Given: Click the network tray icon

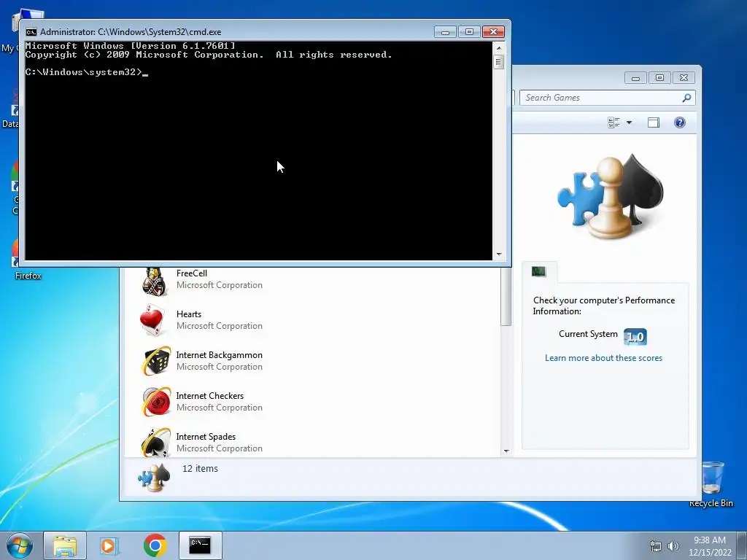Looking at the screenshot, I should tap(656, 546).
